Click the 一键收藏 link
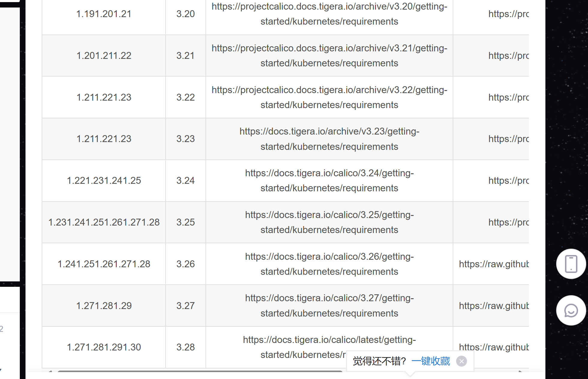This screenshot has width=588, height=379. click(430, 361)
